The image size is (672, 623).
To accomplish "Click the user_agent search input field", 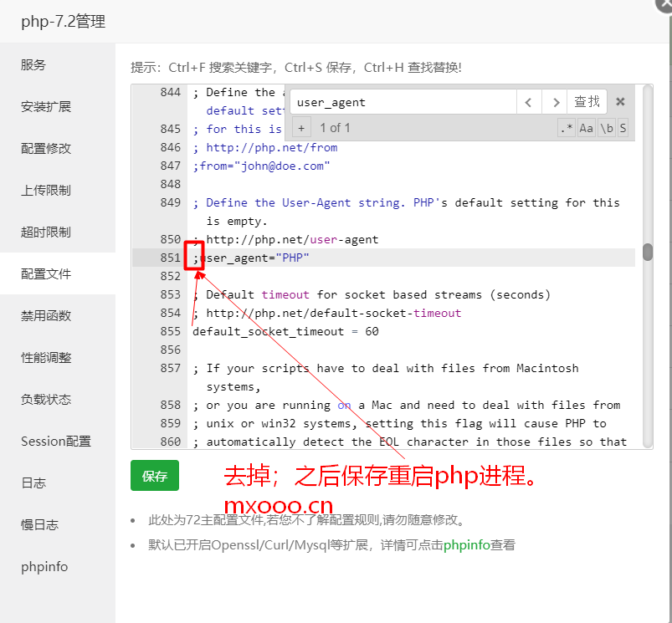I will [x=403, y=102].
